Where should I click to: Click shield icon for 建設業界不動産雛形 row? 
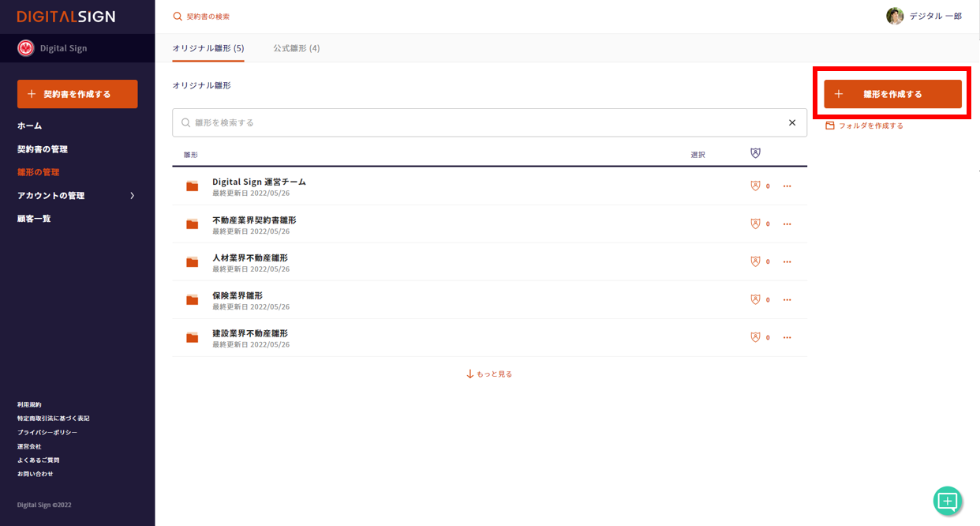pos(755,337)
